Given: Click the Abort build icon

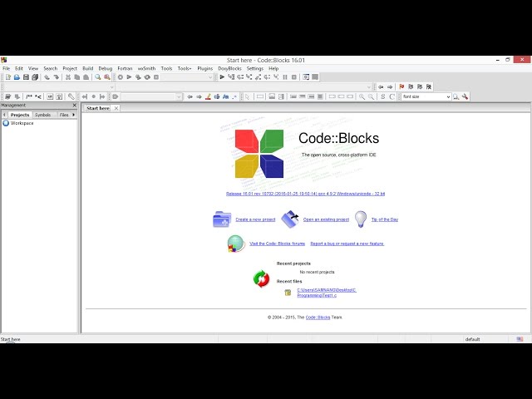Looking at the screenshot, I should pos(156,77).
